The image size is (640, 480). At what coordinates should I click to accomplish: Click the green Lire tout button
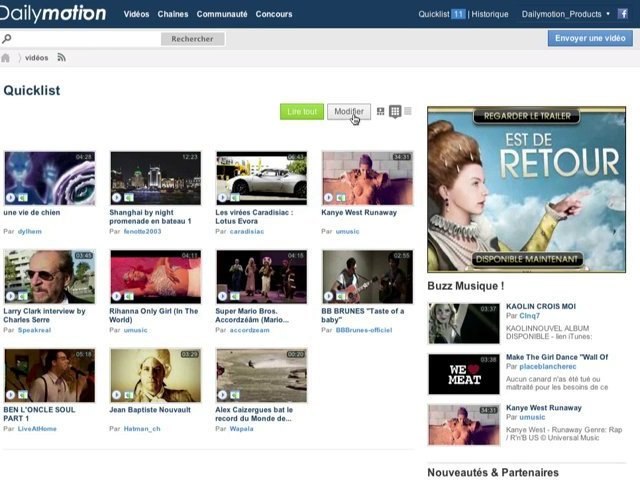(x=302, y=111)
